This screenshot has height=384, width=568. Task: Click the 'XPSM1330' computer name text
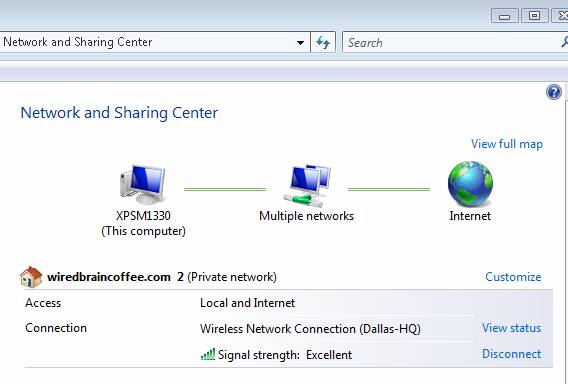click(x=143, y=216)
